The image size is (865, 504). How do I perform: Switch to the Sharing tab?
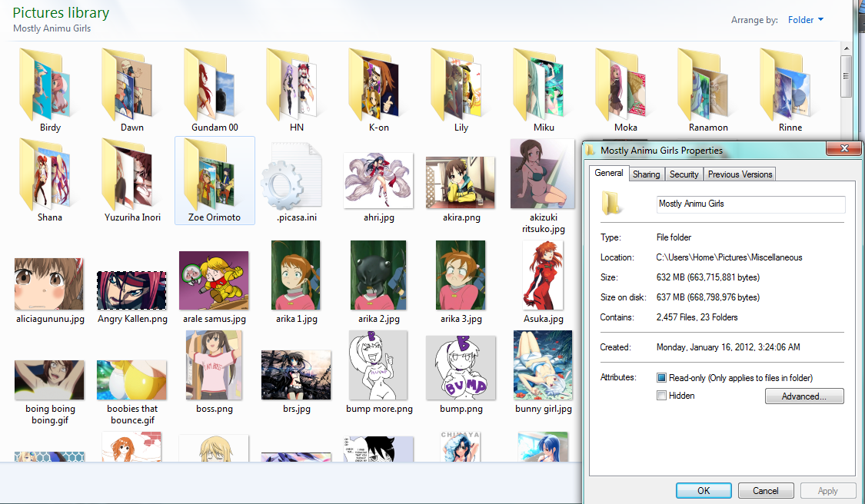click(646, 174)
